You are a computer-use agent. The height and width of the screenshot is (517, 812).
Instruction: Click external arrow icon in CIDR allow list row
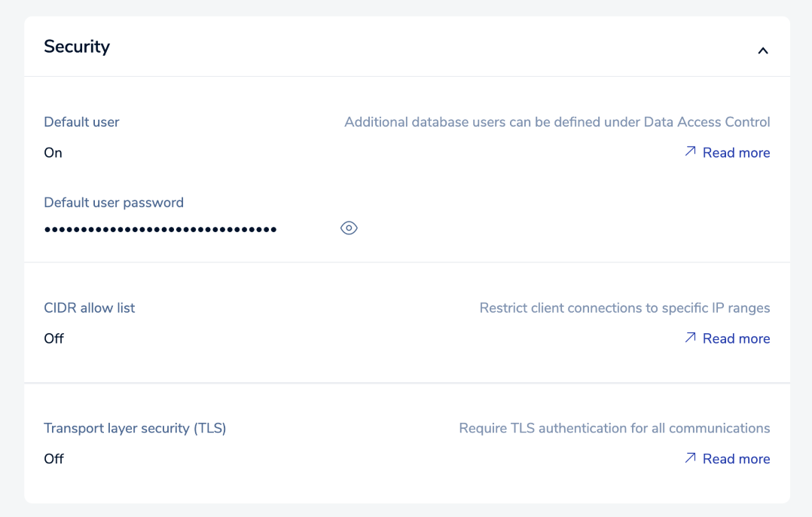pos(690,338)
